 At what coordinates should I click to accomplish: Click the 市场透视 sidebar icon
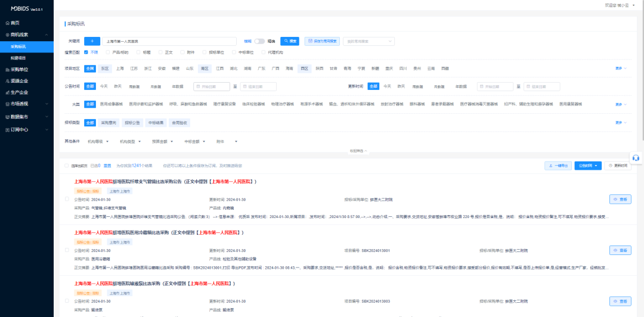coord(7,104)
